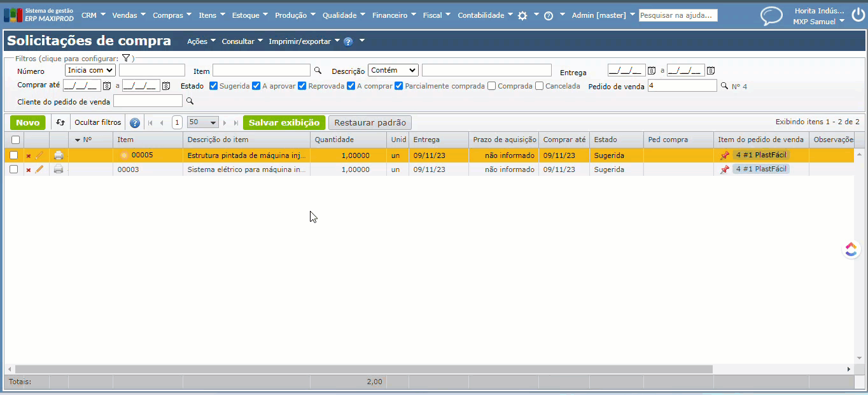Screen dimensions: 868x395
Task: Click the ClickUp floating icon
Action: (x=851, y=249)
